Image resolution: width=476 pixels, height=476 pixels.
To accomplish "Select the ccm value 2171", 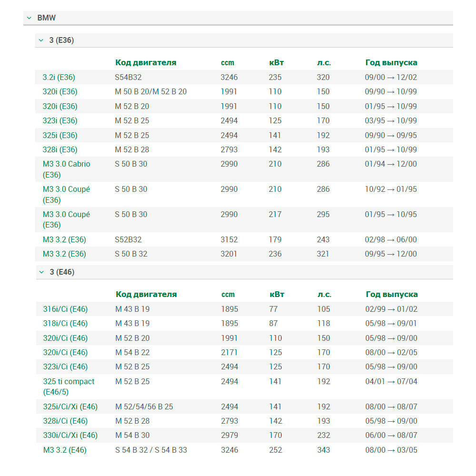I will click(229, 352).
